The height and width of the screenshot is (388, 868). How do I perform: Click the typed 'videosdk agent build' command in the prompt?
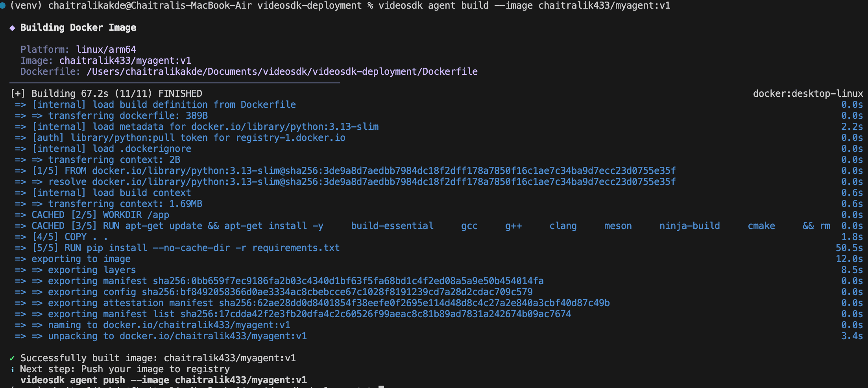pyautogui.click(x=524, y=6)
